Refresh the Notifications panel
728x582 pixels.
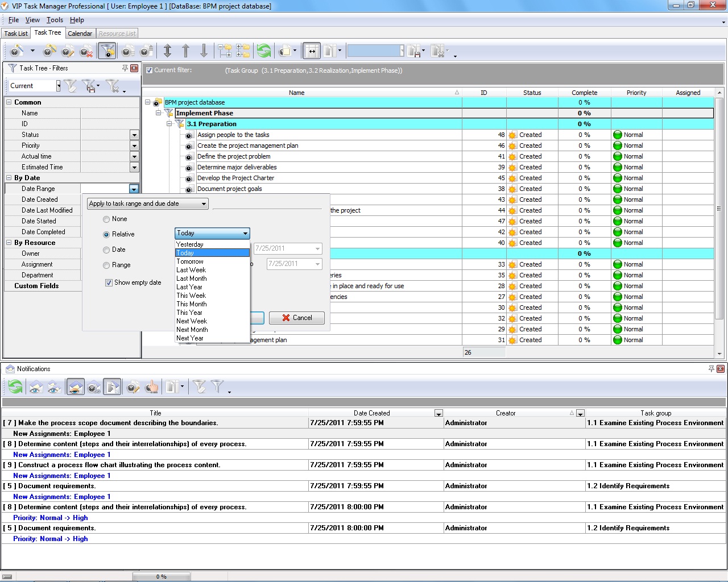(15, 388)
